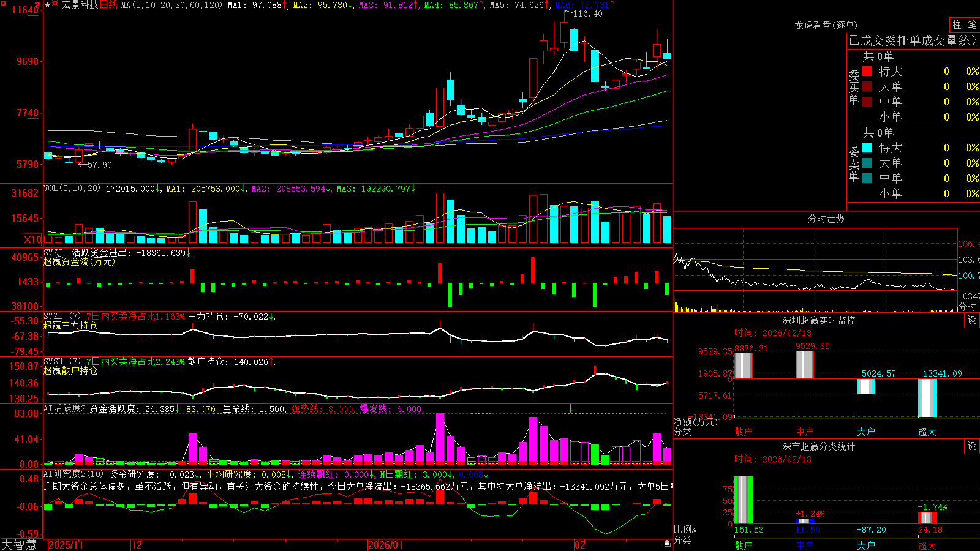The height and width of the screenshot is (551, 980).
Task: Click the dark red 中单 buy order swatch
Action: pyautogui.click(x=867, y=102)
